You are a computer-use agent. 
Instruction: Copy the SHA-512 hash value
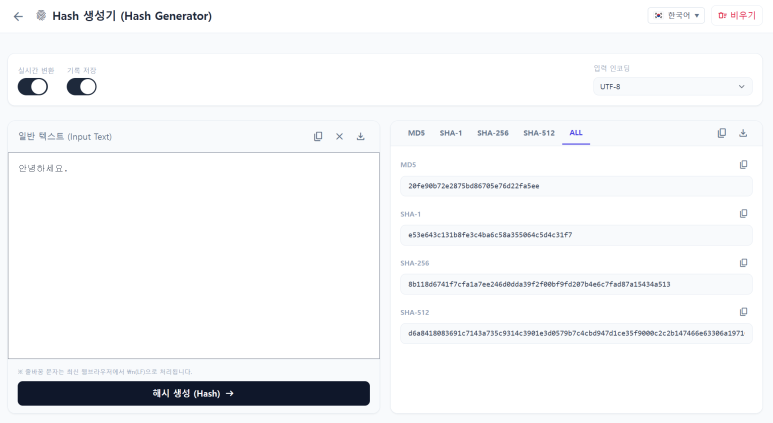tap(743, 312)
